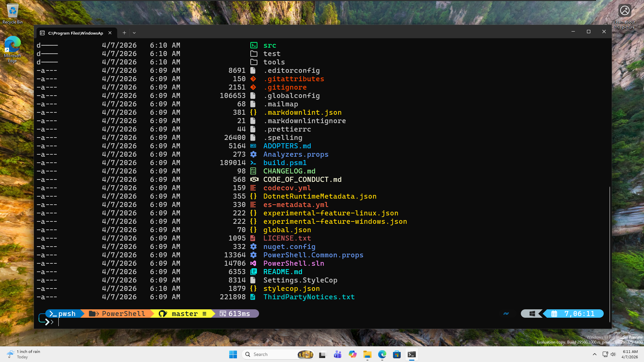The height and width of the screenshot is (362, 644).
Task: Click the yaml icon beside codecov.yml
Action: point(253,188)
